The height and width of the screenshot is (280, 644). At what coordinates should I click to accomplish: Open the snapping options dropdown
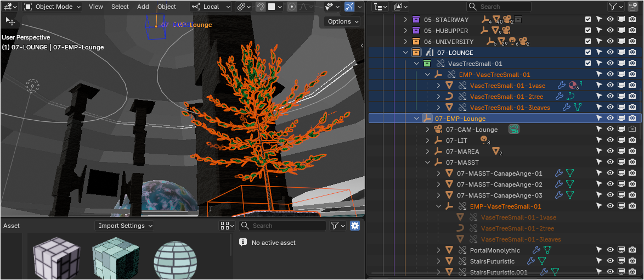(275, 7)
